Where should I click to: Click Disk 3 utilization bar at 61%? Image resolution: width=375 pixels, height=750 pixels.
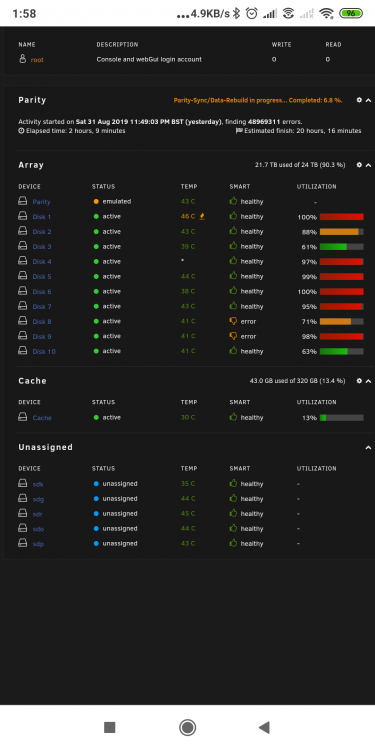(x=342, y=247)
